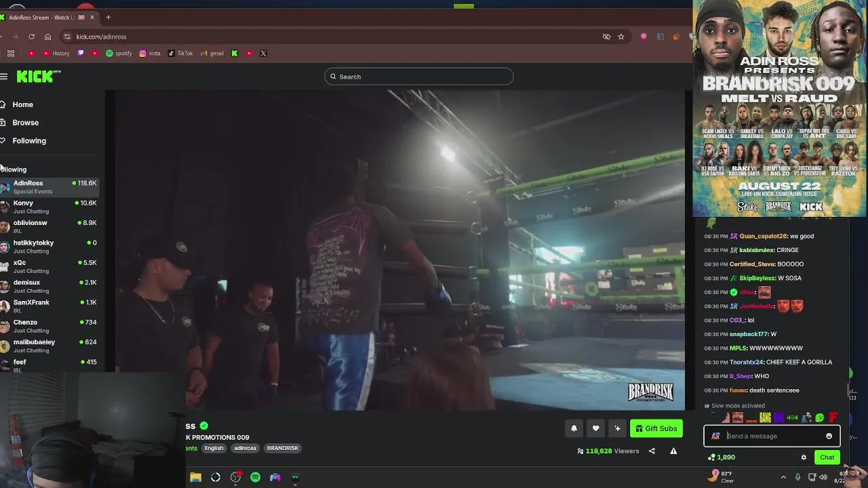Open the History bookmark

56,54
